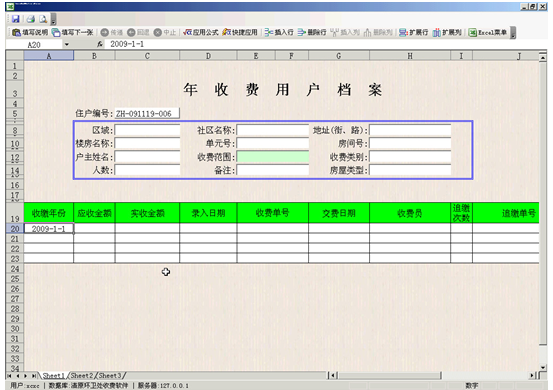553x390 pixels.
Task: Switch to Sheet2 tab
Action: pos(82,376)
